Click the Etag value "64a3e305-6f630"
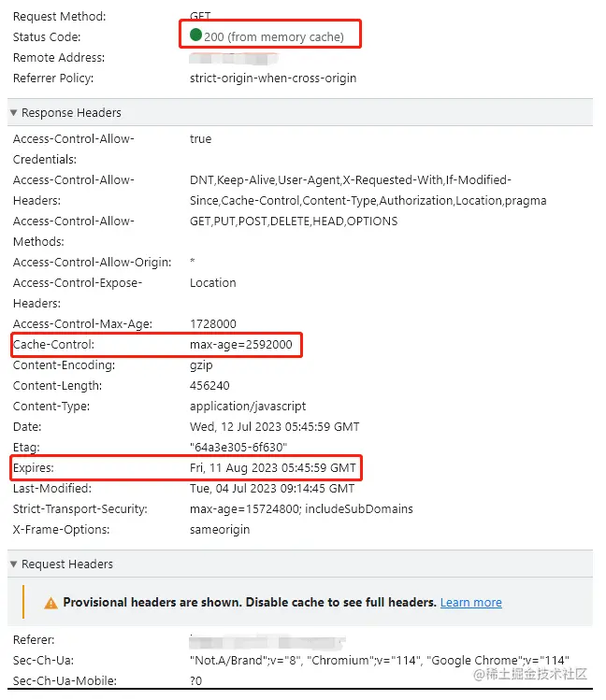The image size is (606, 700). [x=238, y=448]
